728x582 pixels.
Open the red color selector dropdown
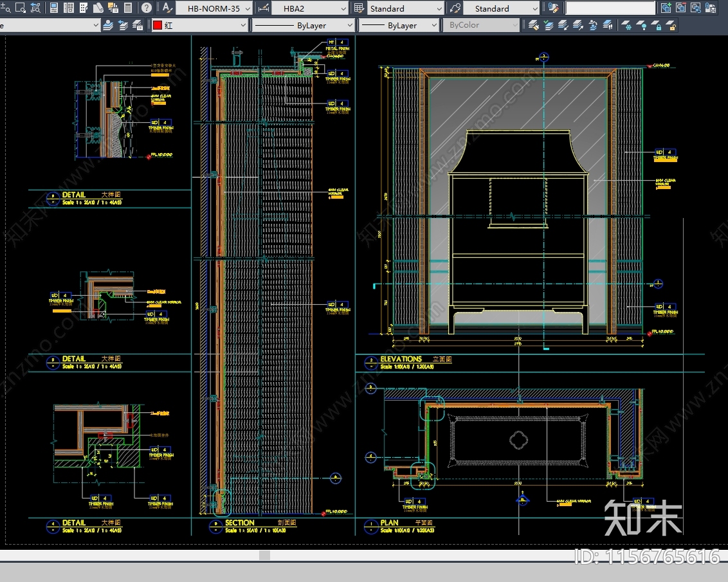(x=243, y=26)
